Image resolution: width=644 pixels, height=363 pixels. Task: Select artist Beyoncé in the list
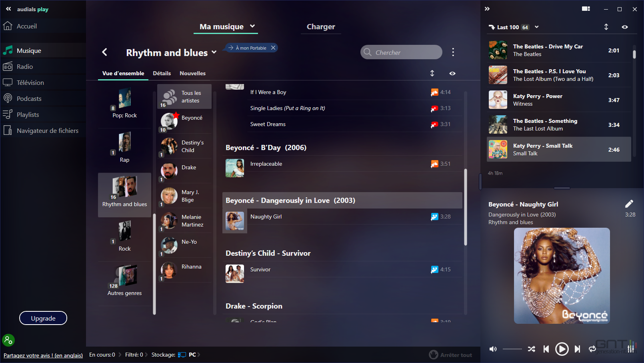(184, 121)
